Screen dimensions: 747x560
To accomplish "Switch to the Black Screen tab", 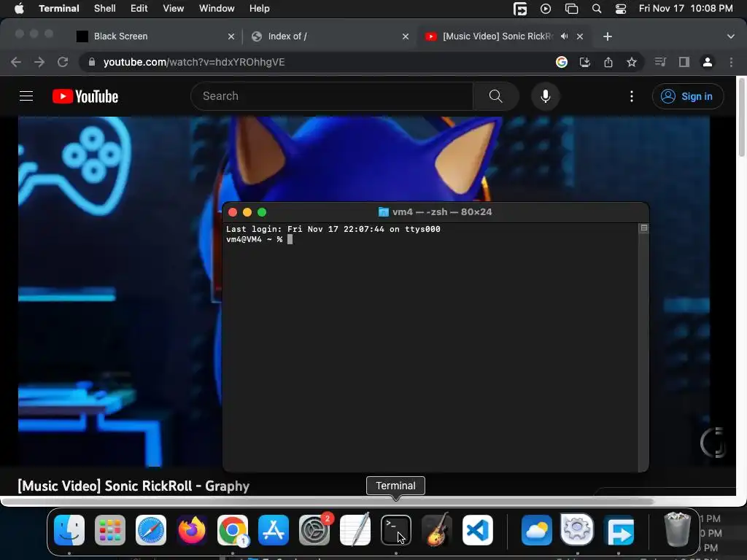I will 155,36.
